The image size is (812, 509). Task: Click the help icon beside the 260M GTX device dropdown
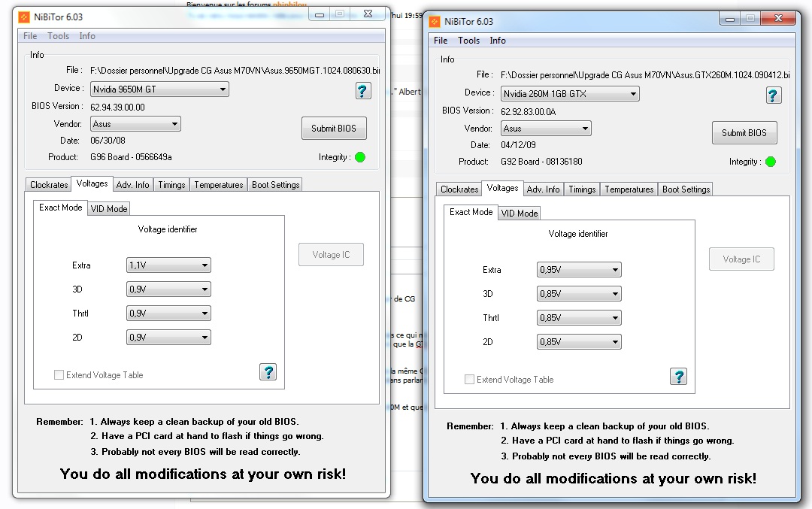pyautogui.click(x=773, y=95)
